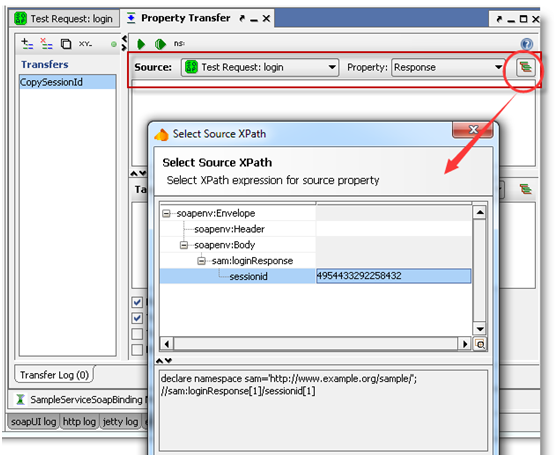
Task: Switch to the Test Request: login tab
Action: coord(63,19)
